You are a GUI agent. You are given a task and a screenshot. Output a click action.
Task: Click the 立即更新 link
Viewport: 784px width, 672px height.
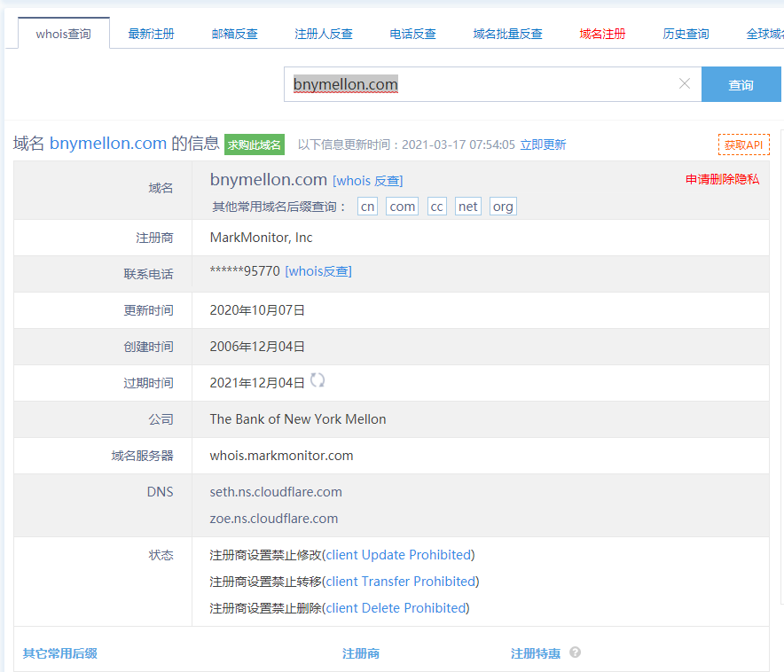click(x=543, y=145)
